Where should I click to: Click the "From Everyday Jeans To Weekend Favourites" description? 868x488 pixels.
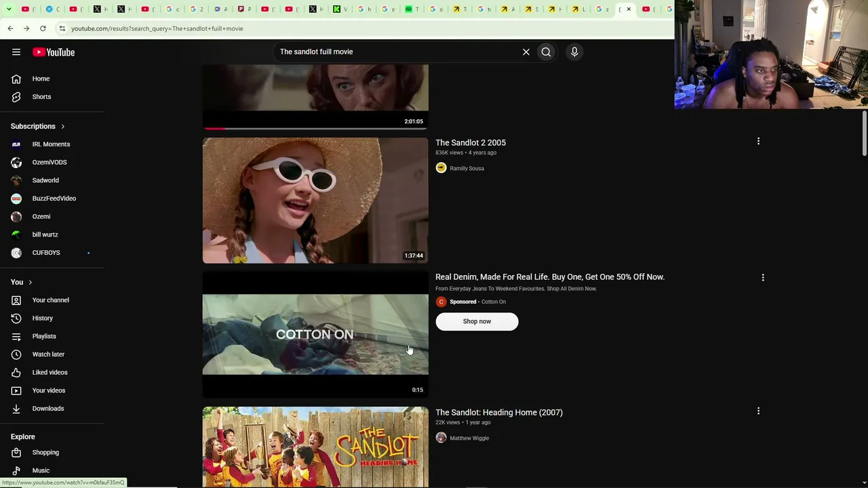point(516,289)
